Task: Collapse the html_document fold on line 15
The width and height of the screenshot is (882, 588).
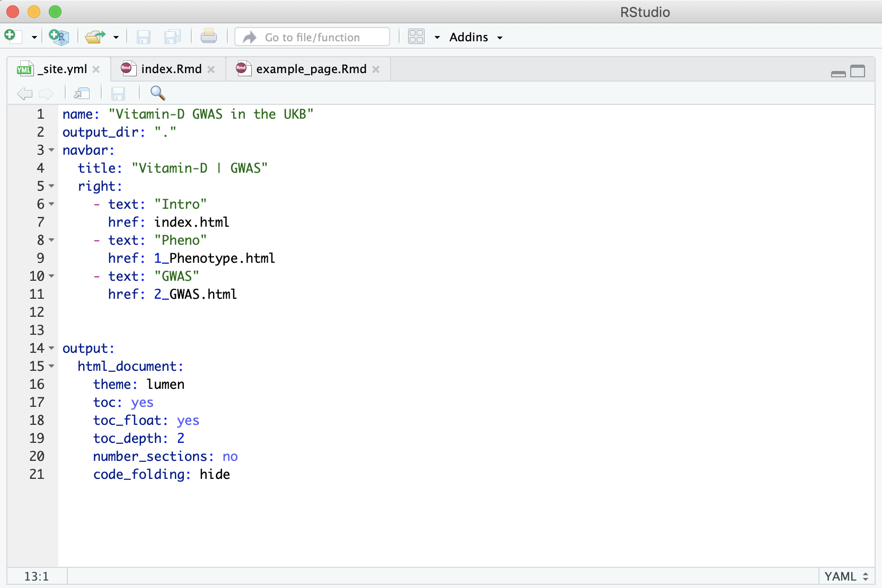Action: point(51,367)
